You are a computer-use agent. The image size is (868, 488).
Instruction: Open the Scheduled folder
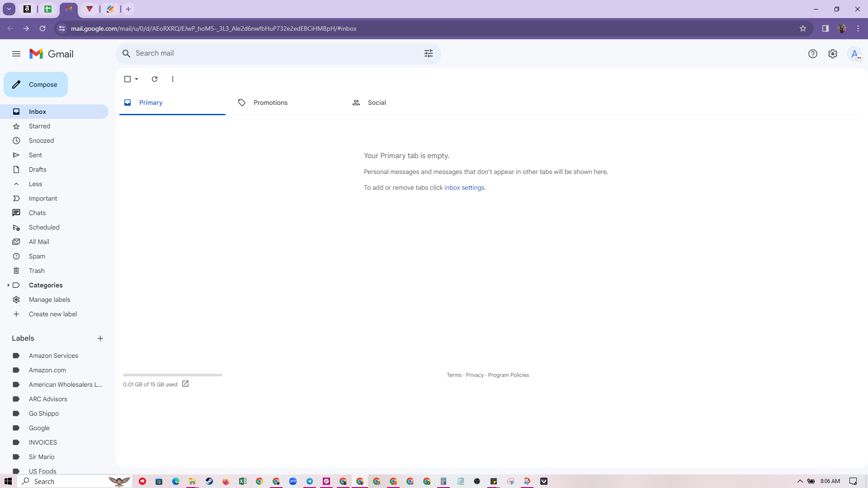pyautogui.click(x=54, y=227)
